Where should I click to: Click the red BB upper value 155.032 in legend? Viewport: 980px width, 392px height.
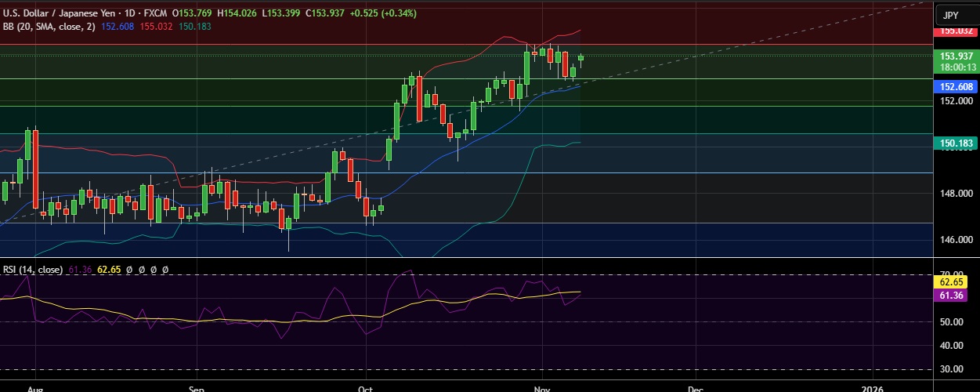[x=156, y=26]
